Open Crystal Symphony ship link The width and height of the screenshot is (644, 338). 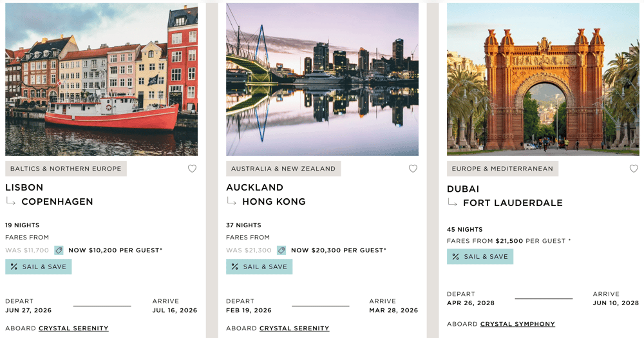517,324
